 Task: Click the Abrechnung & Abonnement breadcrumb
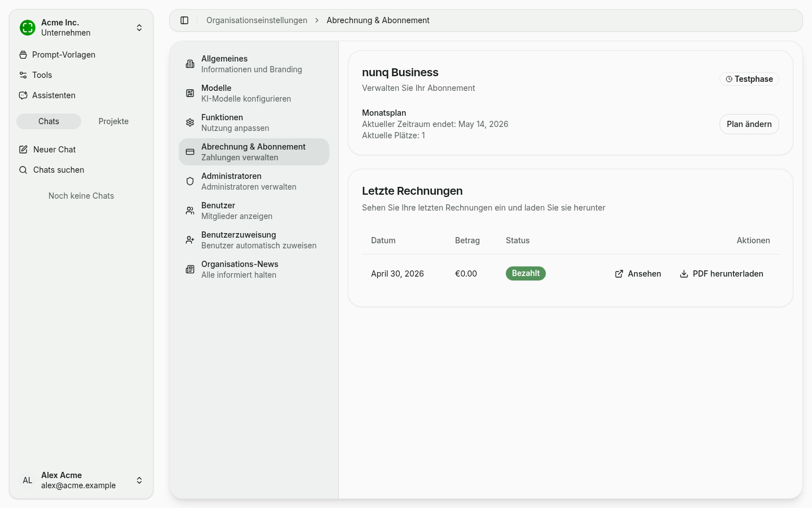[378, 20]
